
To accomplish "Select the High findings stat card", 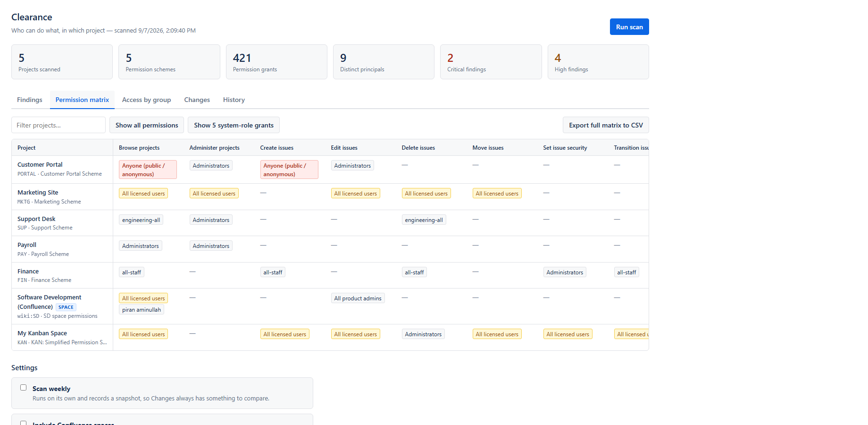I will pyautogui.click(x=598, y=62).
